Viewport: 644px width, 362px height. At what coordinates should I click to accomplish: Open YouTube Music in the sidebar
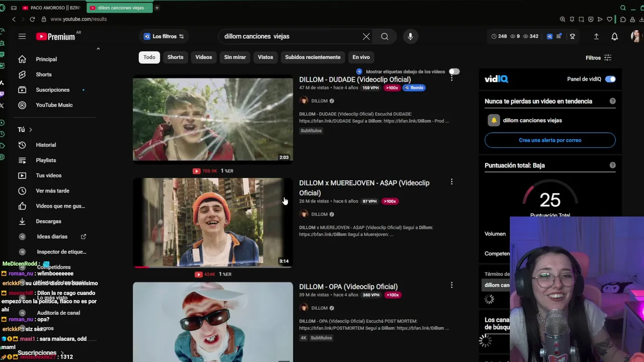pyautogui.click(x=54, y=105)
